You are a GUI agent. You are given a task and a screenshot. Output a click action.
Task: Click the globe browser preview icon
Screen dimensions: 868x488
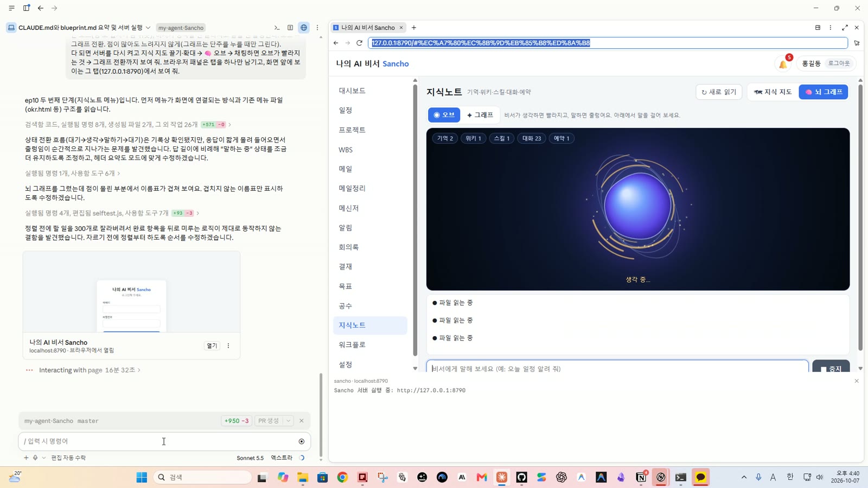coord(304,28)
